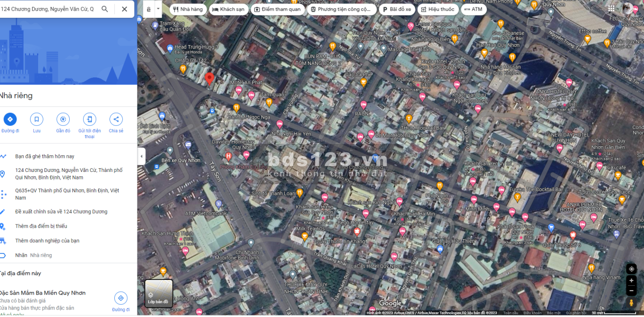
Task: Collapse the side panel arrow
Action: pyautogui.click(x=141, y=156)
